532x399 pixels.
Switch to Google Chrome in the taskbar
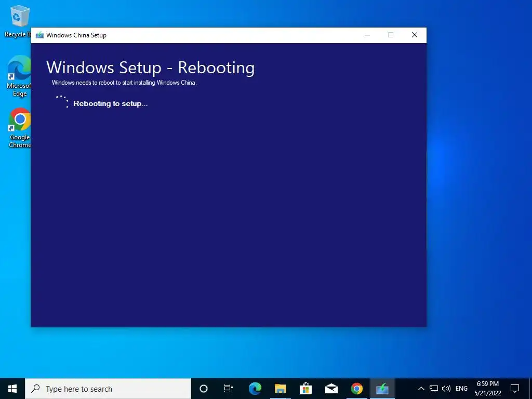click(x=356, y=389)
